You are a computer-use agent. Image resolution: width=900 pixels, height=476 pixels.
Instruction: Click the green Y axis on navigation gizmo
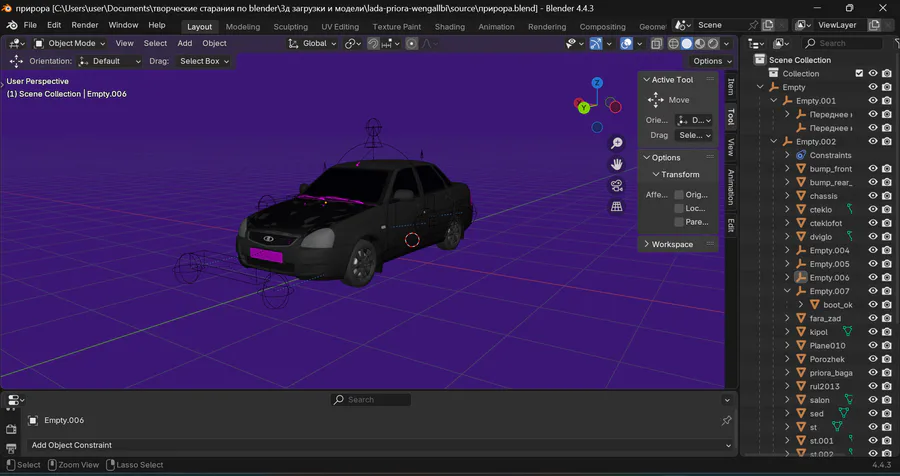click(x=584, y=107)
